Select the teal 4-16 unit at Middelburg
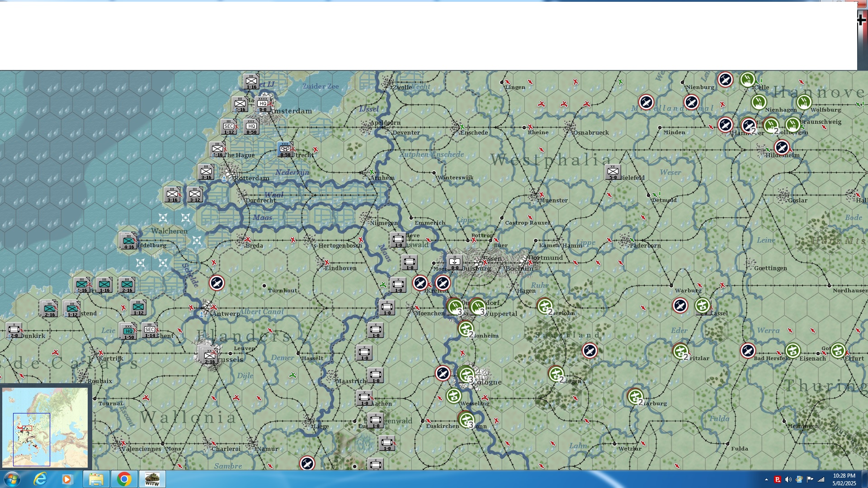This screenshot has width=868, height=488. [129, 242]
